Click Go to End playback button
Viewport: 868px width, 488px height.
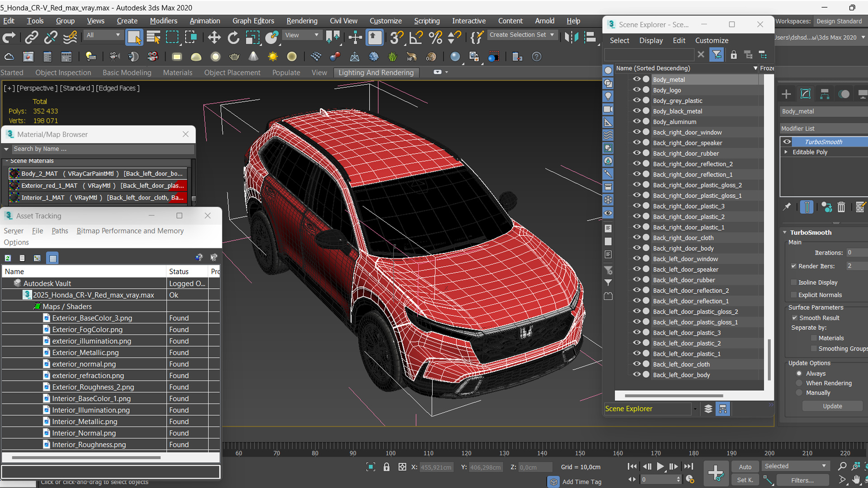tap(689, 467)
